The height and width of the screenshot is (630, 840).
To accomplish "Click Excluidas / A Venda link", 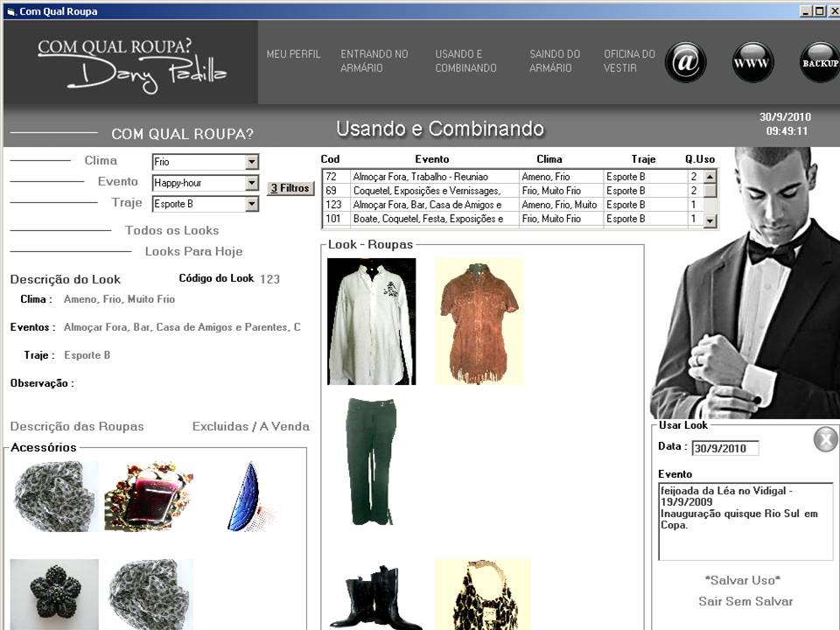I will (251, 426).
